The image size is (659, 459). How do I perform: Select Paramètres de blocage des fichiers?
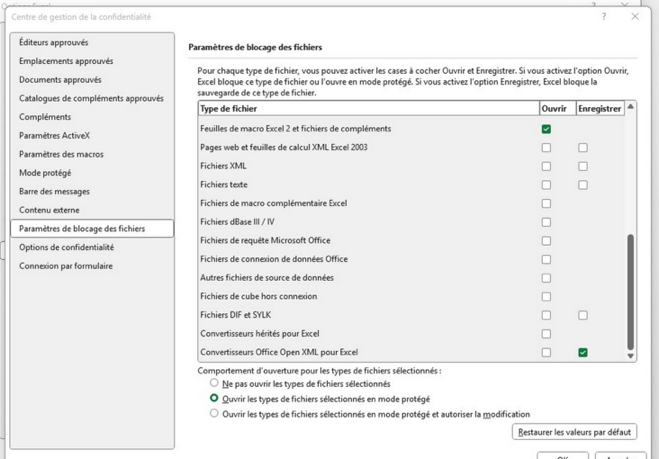tap(92, 229)
